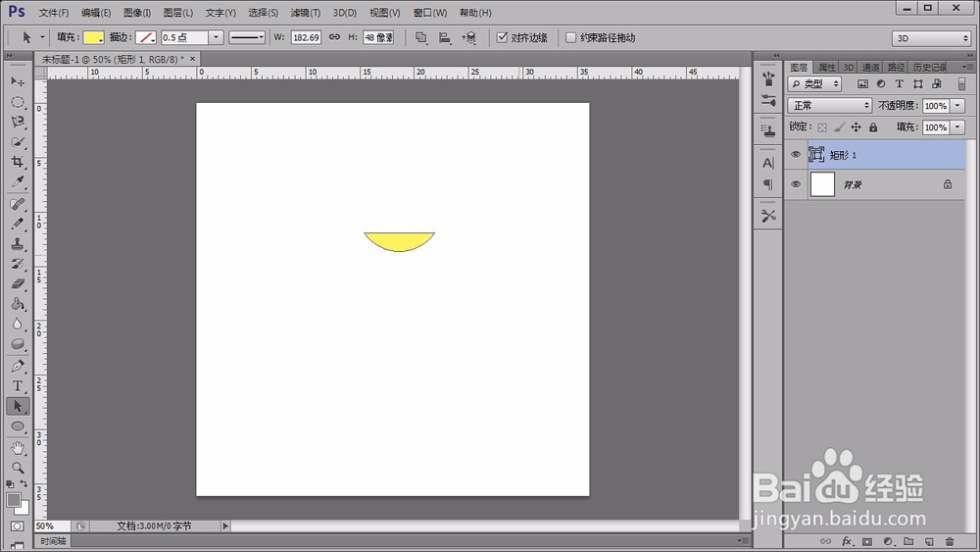Image resolution: width=980 pixels, height=552 pixels.
Task: Select the Path Selection tool
Action: pyautogui.click(x=18, y=406)
